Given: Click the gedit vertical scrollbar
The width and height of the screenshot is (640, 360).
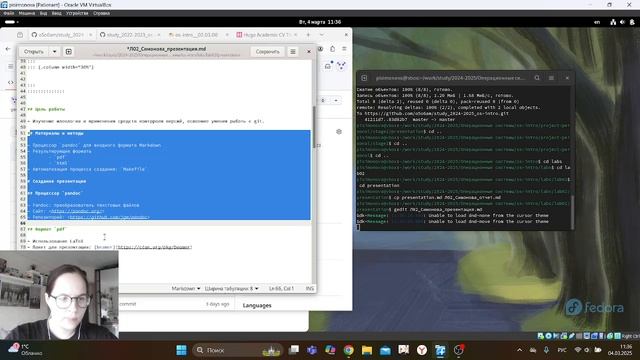Looking at the screenshot, I should [314, 127].
